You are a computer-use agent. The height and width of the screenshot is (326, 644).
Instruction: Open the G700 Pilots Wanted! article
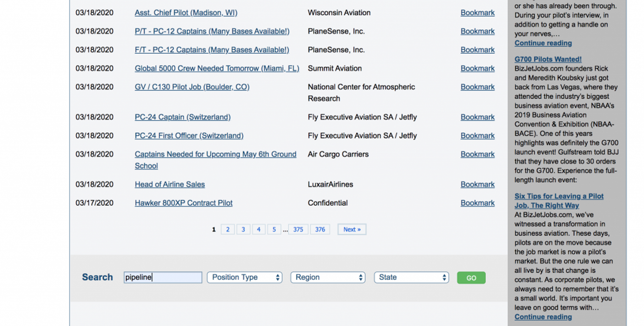pos(548,59)
